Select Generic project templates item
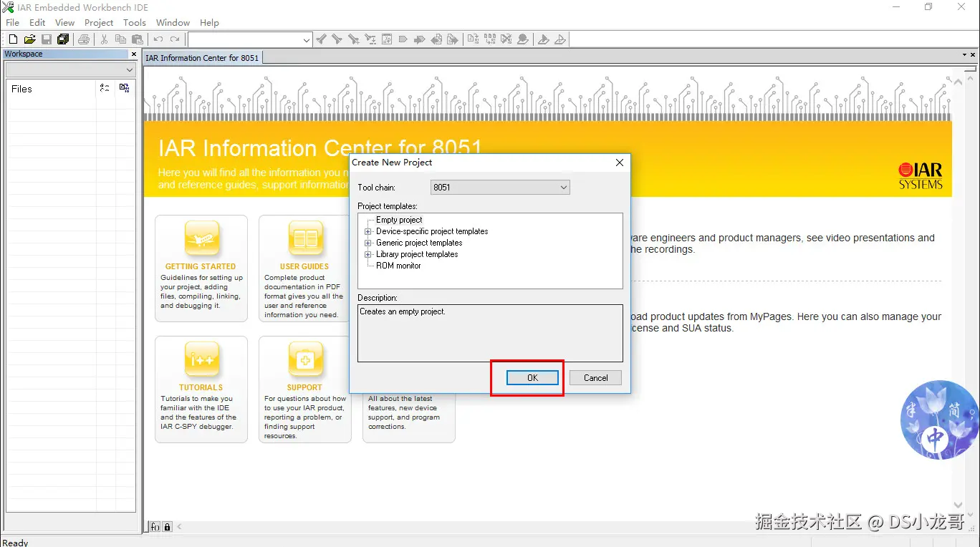The image size is (980, 547). point(419,243)
